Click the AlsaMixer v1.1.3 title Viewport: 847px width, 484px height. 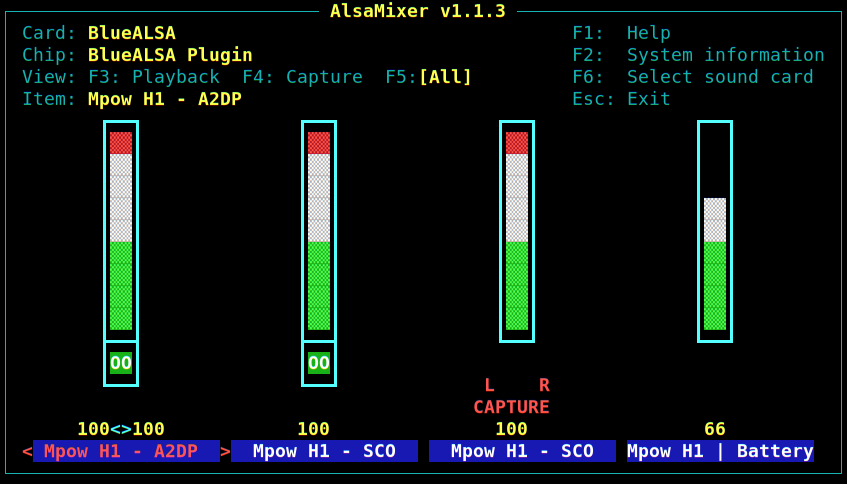418,11
